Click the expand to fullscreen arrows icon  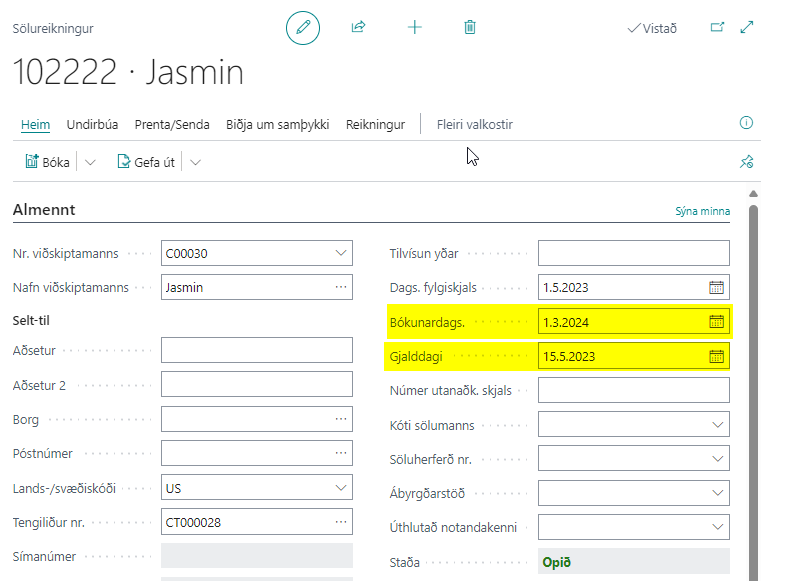pos(746,28)
